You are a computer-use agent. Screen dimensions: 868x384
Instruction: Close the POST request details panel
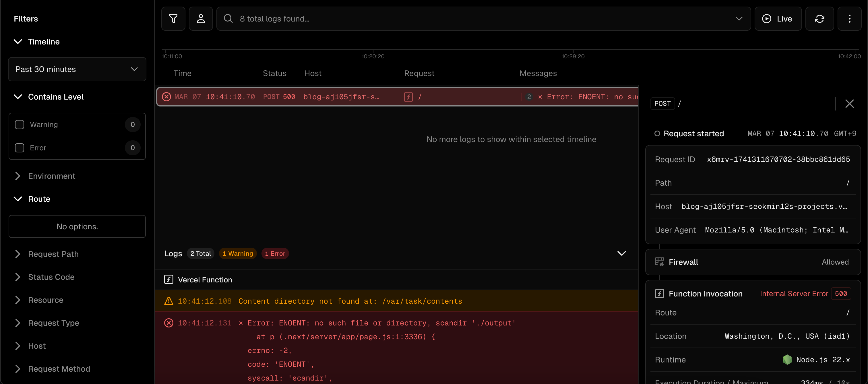[x=849, y=104]
